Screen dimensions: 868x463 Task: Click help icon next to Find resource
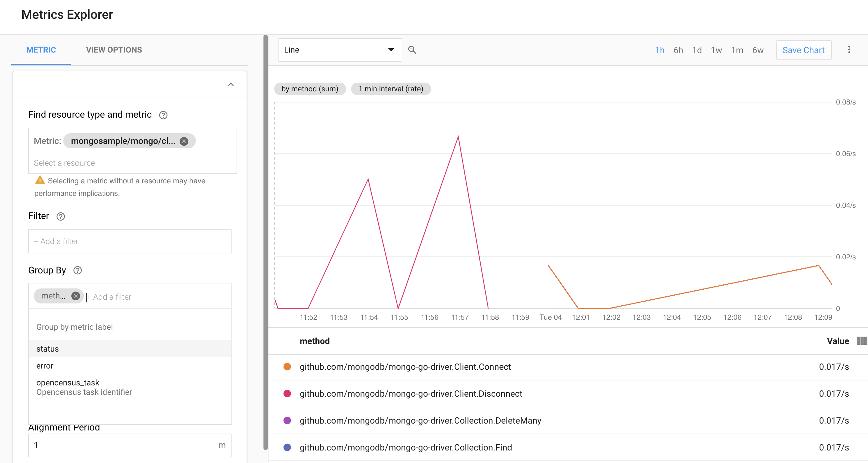pyautogui.click(x=163, y=115)
